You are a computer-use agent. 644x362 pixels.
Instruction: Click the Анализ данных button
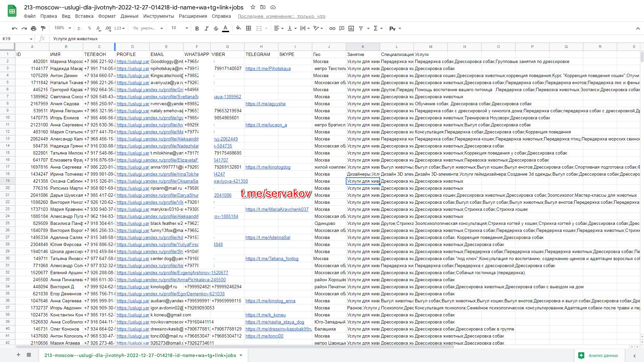coord(599,355)
